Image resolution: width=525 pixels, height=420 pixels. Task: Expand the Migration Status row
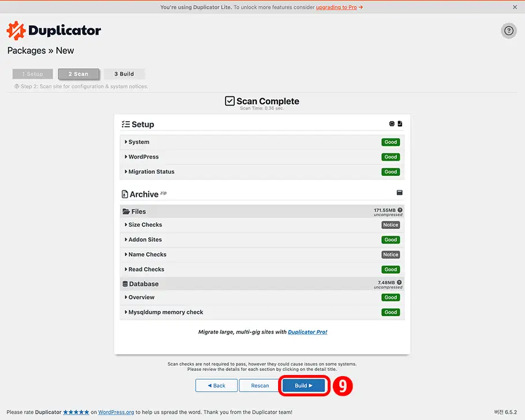tap(262, 172)
